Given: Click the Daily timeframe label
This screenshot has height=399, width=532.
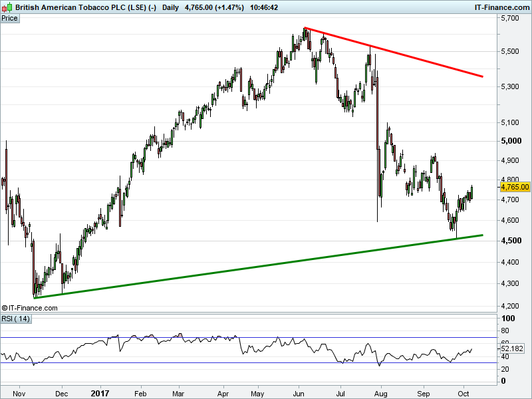Looking at the screenshot, I should [170, 7].
